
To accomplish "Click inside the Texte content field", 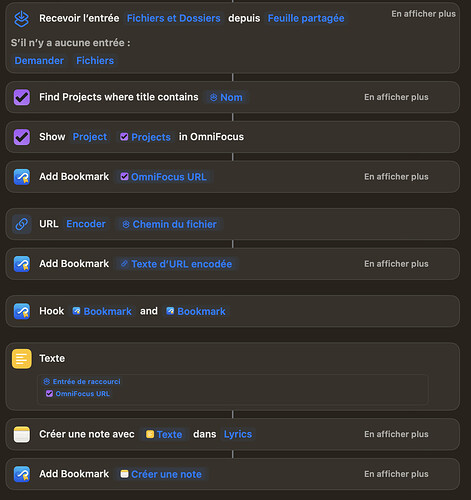I will [x=233, y=389].
